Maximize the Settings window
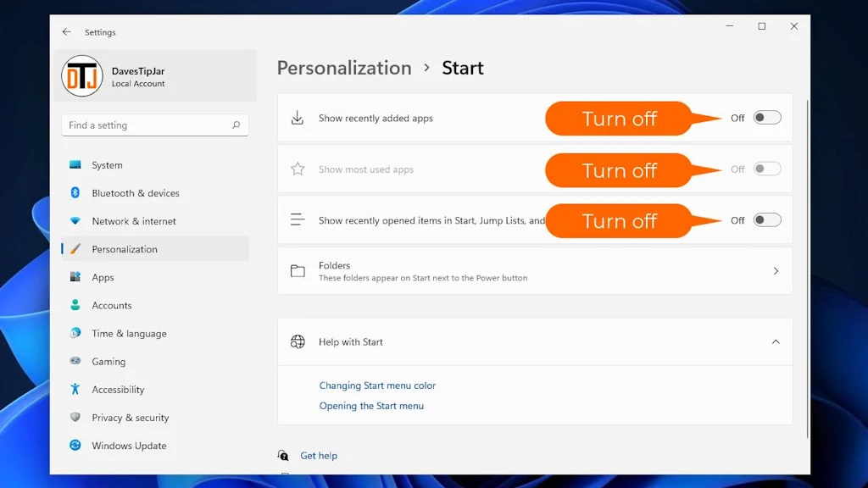 click(x=762, y=26)
